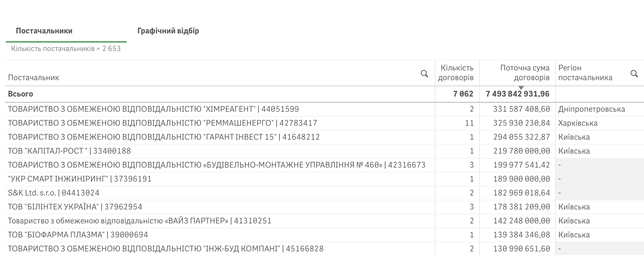This screenshot has height=255, width=644.
Task: Sort by Кількість договорів column header
Action: pos(455,73)
